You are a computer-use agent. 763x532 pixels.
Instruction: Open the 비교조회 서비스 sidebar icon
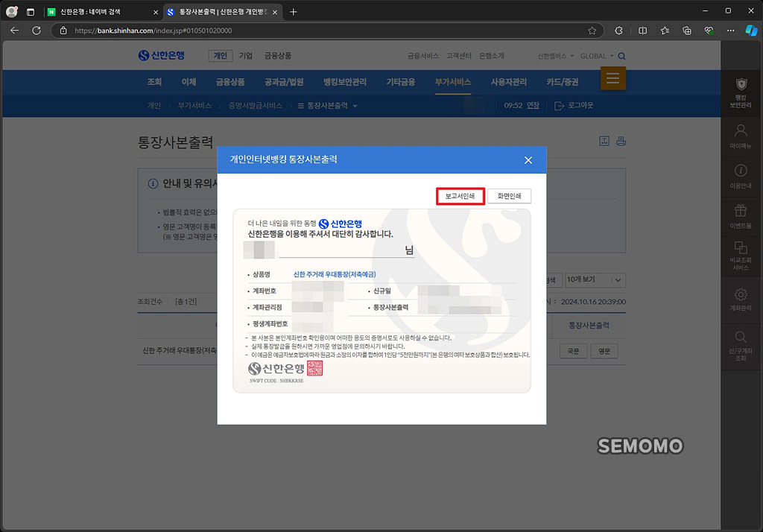(741, 256)
